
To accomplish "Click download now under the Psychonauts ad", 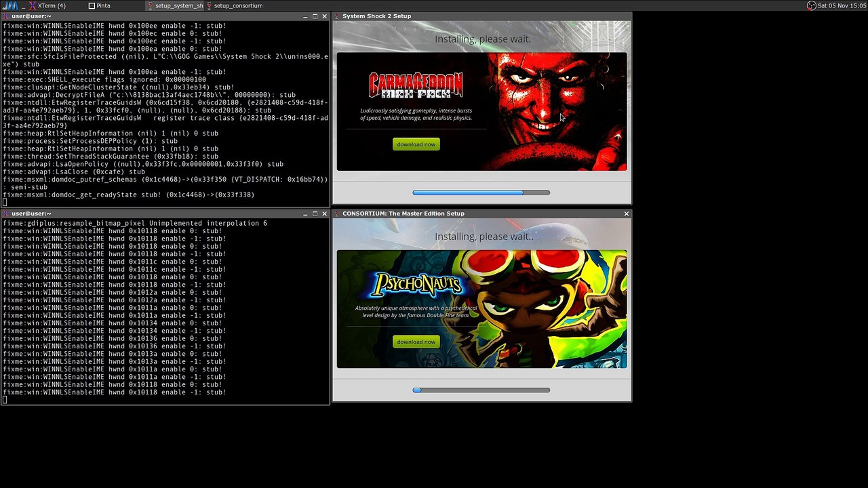I will [x=416, y=342].
